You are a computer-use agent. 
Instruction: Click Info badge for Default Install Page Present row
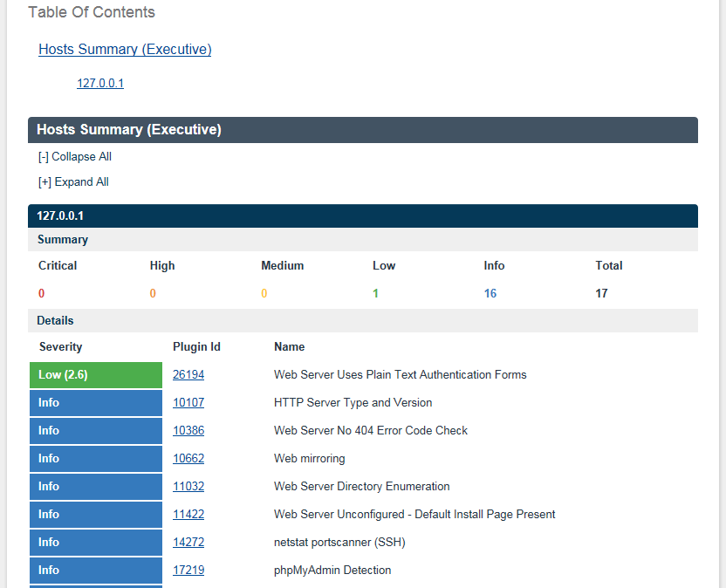point(96,515)
